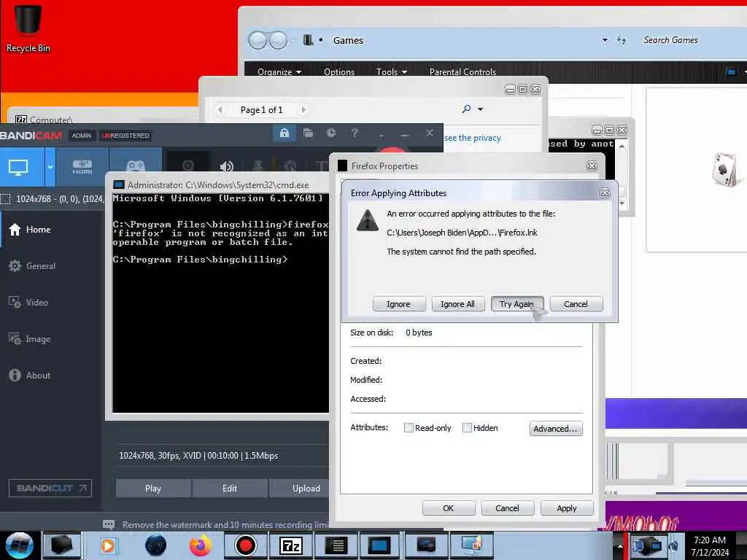
Task: Open Bandicam output folder icon
Action: (x=309, y=133)
